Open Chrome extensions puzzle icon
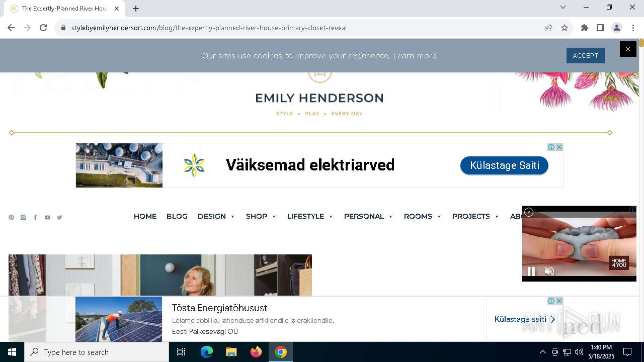The image size is (644, 362). 585,28
